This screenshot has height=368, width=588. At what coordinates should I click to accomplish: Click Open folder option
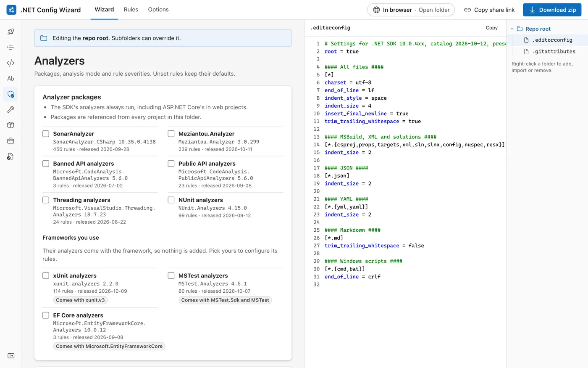pos(434,10)
